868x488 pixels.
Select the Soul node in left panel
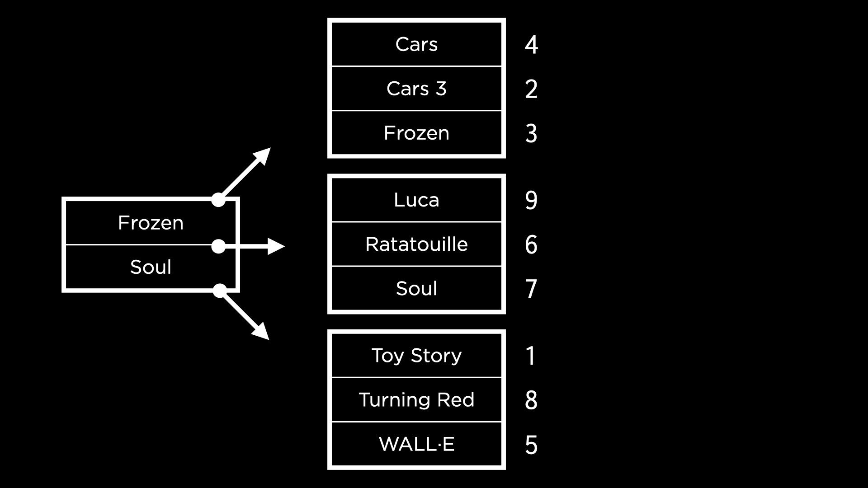click(x=151, y=267)
